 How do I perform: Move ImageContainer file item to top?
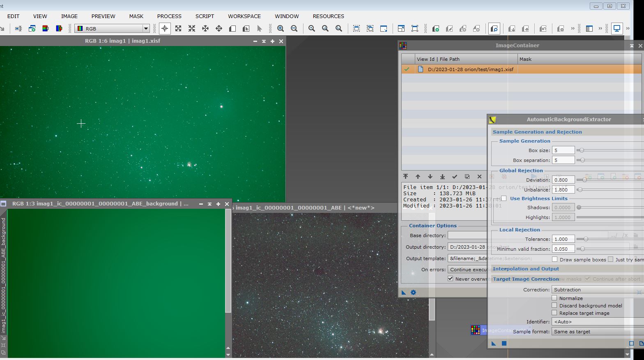click(405, 177)
